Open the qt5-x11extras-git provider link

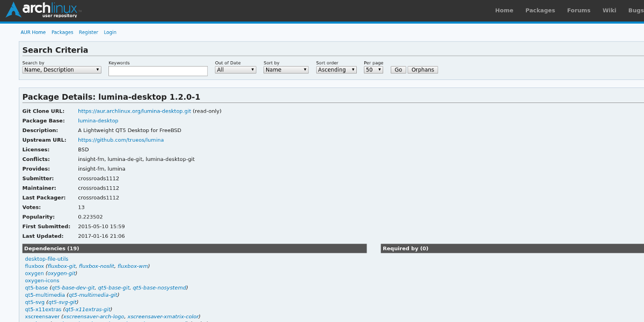coord(87,309)
